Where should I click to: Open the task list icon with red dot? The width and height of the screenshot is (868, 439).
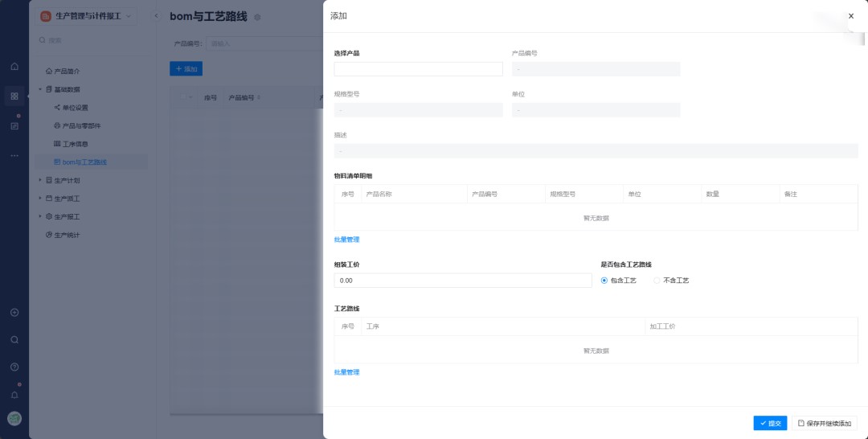pyautogui.click(x=14, y=125)
